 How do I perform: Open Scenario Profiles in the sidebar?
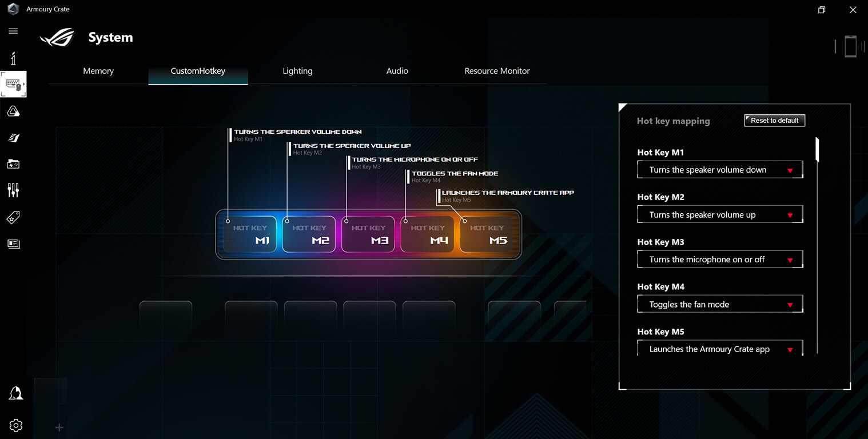point(13,138)
